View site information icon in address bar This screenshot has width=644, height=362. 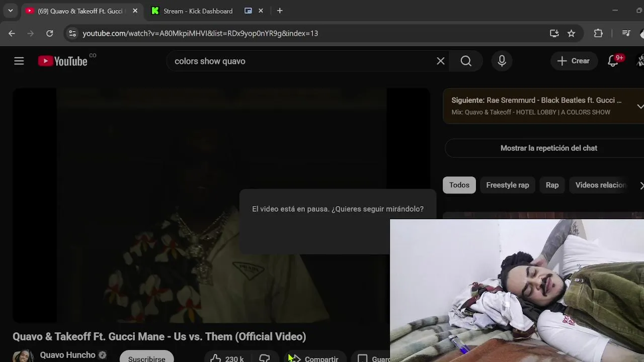[x=72, y=33]
